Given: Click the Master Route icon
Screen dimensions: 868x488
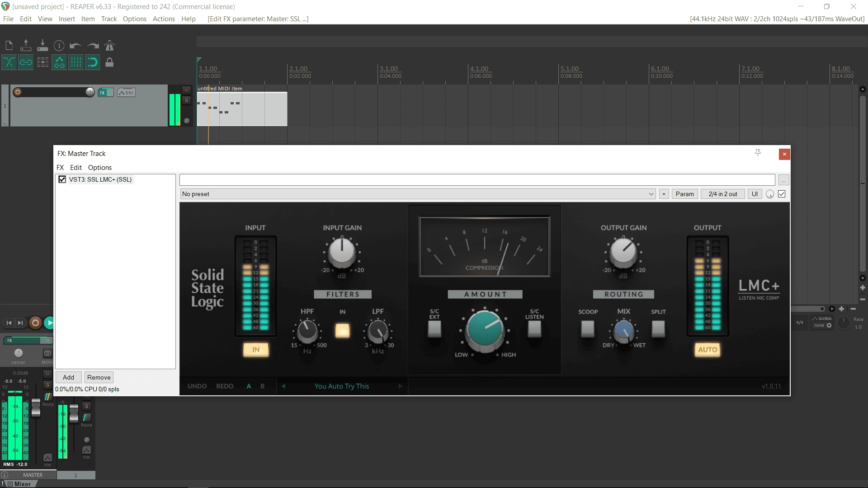Looking at the screenshot, I should point(47,396).
